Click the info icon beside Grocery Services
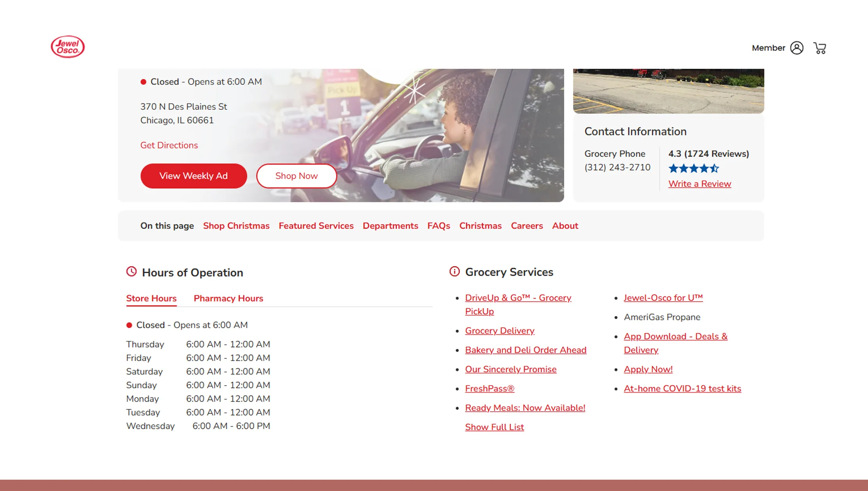This screenshot has width=868, height=491. pyautogui.click(x=454, y=271)
